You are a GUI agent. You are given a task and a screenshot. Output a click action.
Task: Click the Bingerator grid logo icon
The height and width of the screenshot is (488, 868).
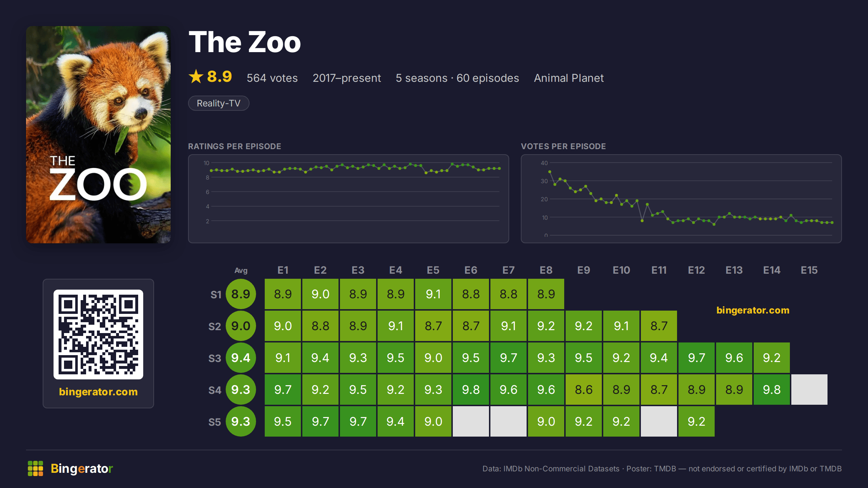point(35,468)
